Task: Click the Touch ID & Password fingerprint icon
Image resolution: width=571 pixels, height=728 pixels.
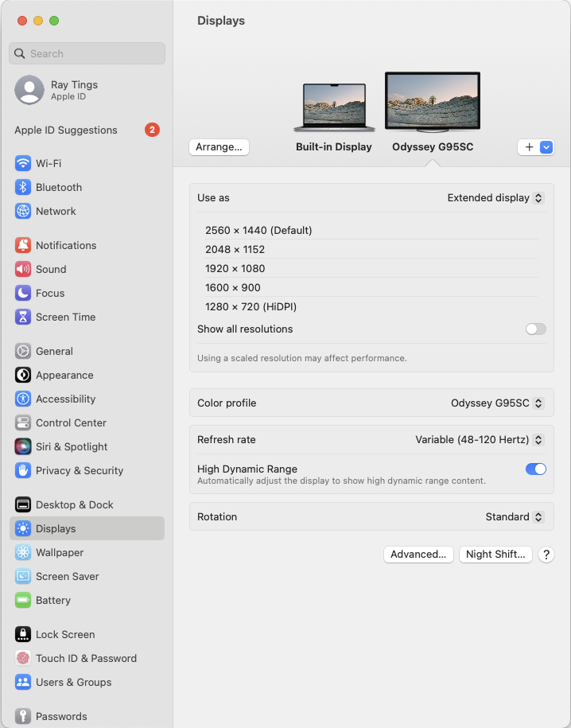Action: click(x=23, y=658)
